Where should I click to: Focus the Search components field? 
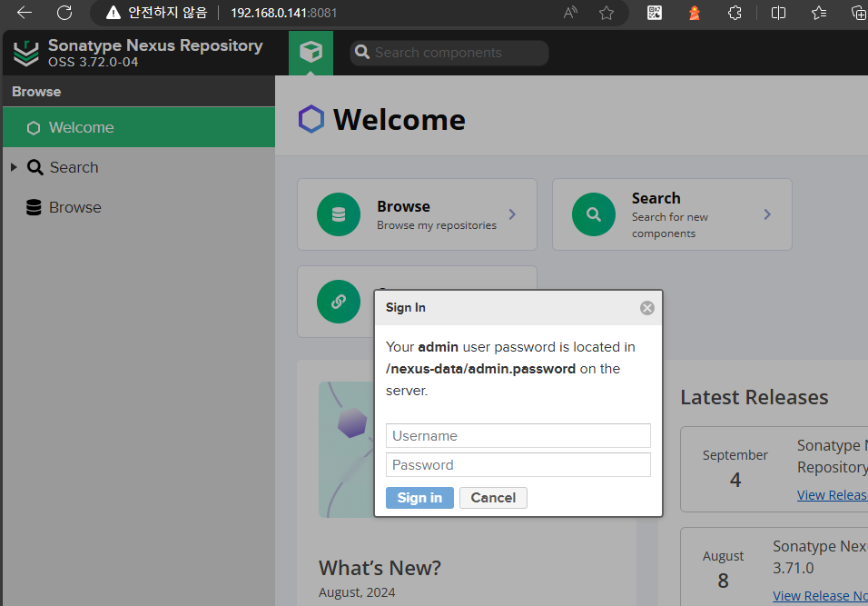click(449, 53)
